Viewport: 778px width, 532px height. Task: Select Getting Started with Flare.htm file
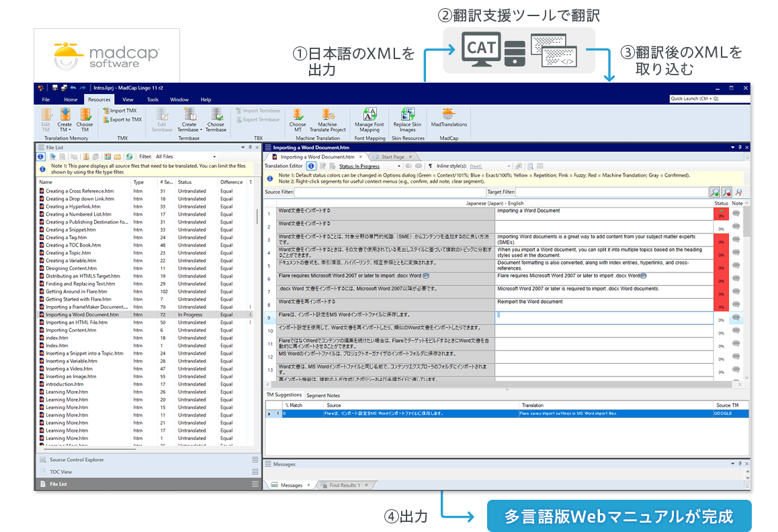tap(79, 300)
